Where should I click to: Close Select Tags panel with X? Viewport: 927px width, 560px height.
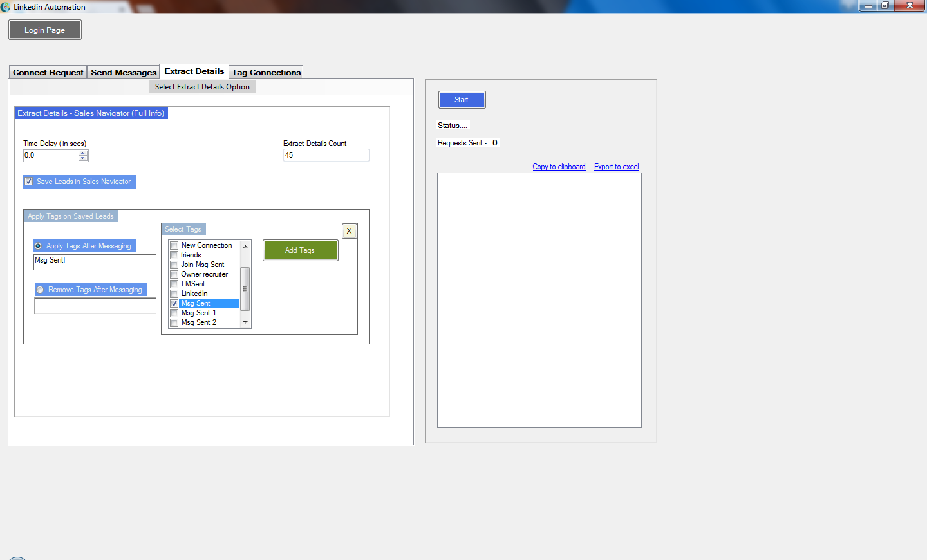point(350,231)
